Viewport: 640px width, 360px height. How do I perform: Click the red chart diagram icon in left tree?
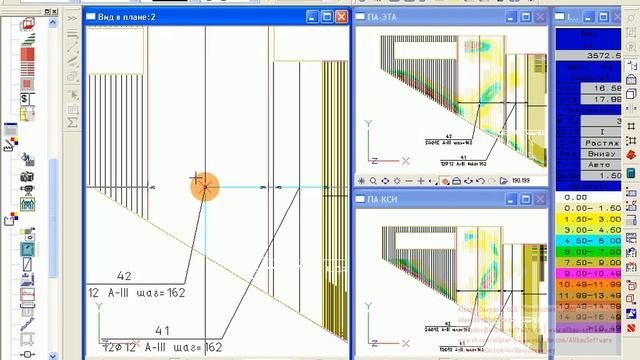pos(27,294)
